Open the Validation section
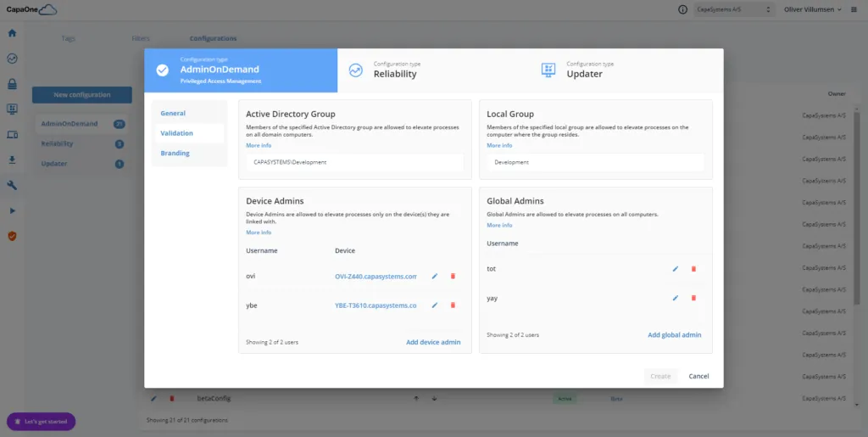This screenshot has height=437, width=868. pyautogui.click(x=189, y=133)
